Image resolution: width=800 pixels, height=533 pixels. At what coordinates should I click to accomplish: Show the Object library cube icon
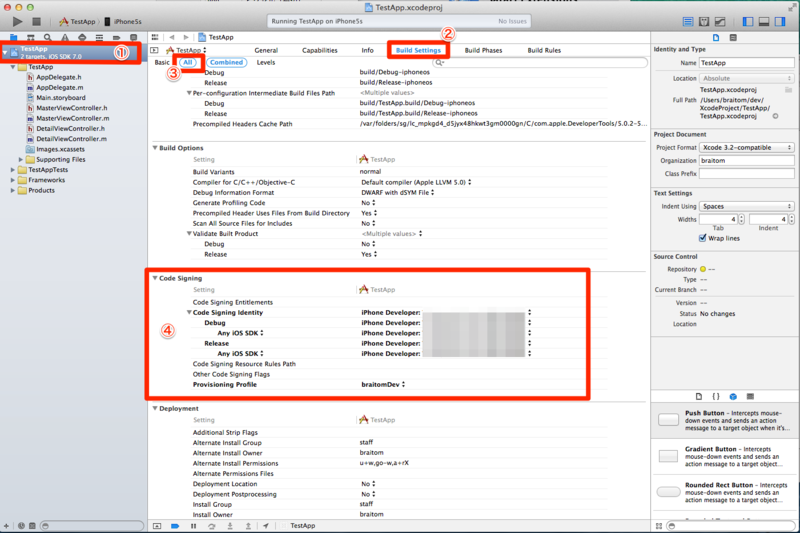pyautogui.click(x=733, y=396)
